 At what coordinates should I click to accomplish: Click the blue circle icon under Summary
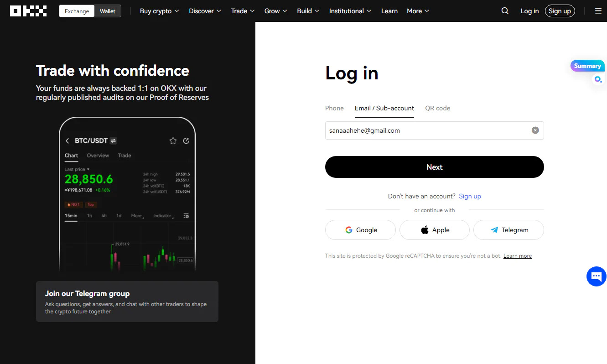598,79
